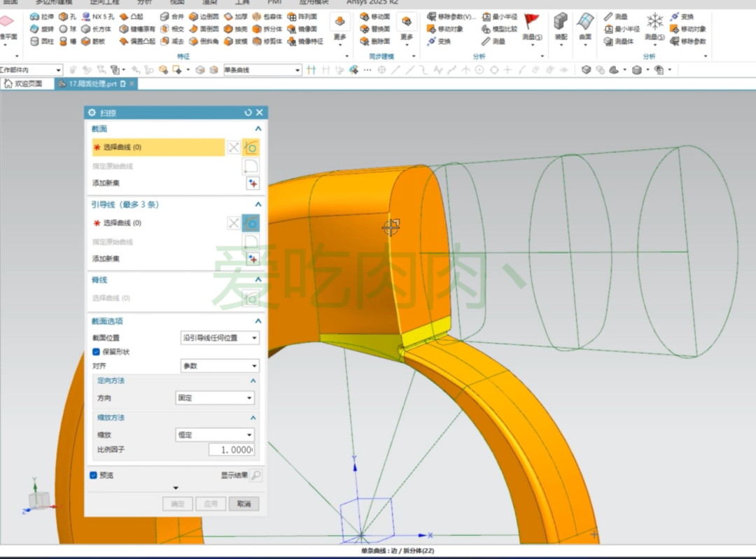
Task: Click the view orientation triad cube
Action: 39,500
